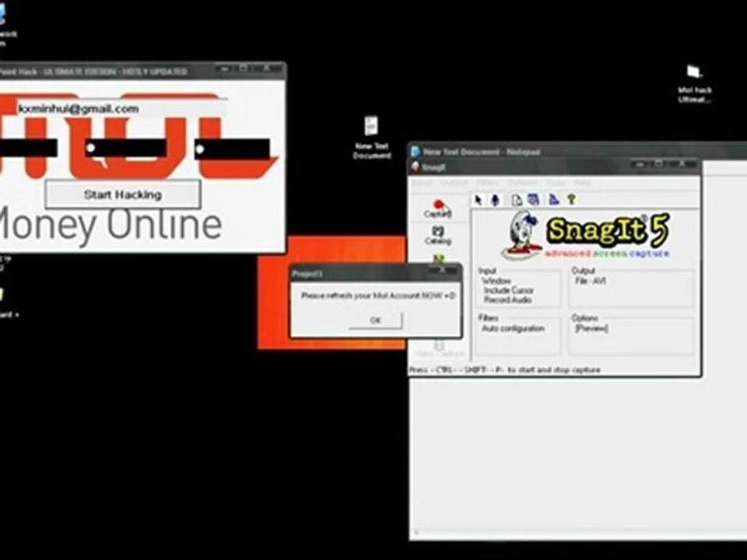
Task: Open New Text Document desktop icon
Action: coord(372,137)
